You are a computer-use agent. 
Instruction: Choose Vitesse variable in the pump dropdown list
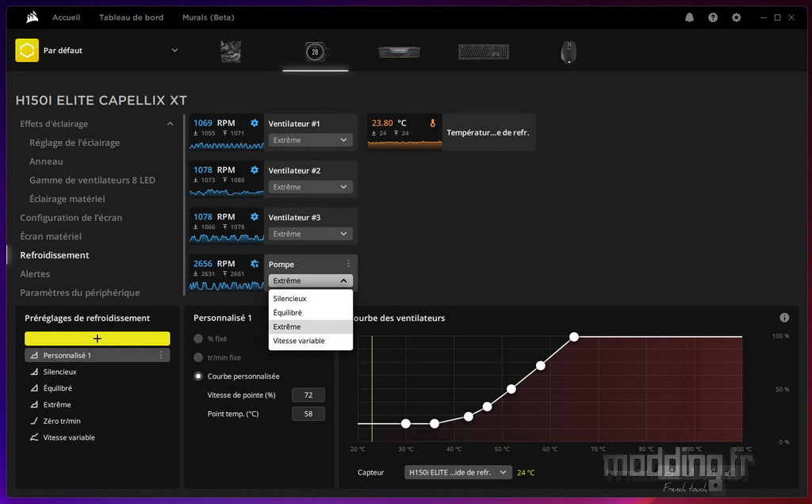311,341
